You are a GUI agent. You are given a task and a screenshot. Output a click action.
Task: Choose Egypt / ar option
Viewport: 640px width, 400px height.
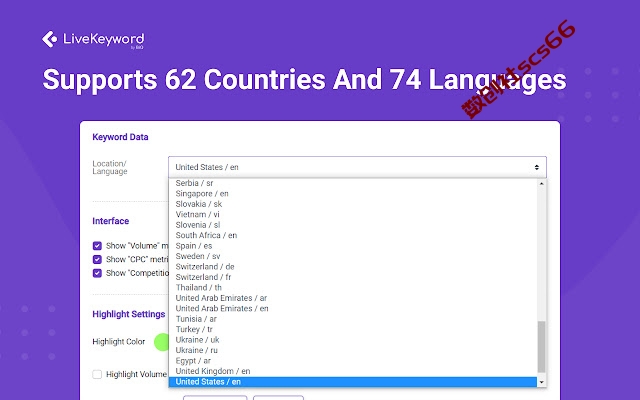[x=353, y=361]
